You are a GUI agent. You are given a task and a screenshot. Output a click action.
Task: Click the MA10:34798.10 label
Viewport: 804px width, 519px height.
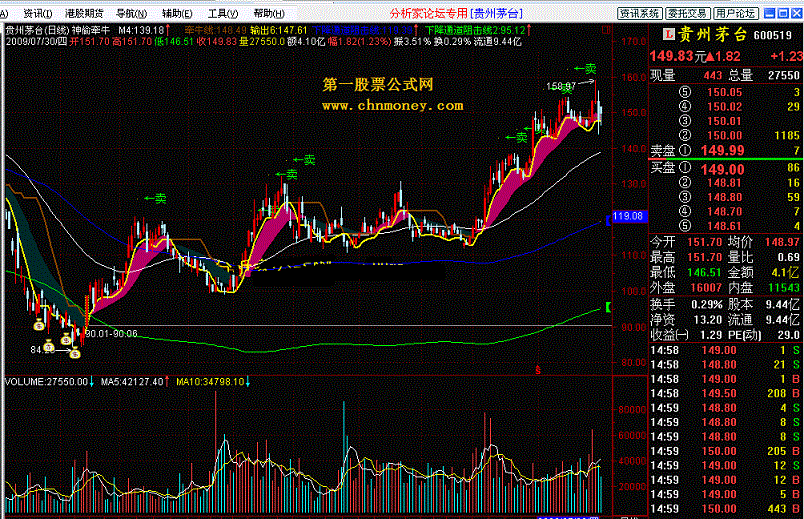click(210, 382)
